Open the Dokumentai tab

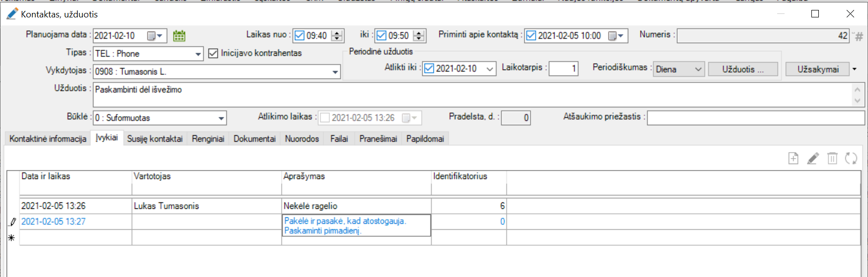[255, 139]
